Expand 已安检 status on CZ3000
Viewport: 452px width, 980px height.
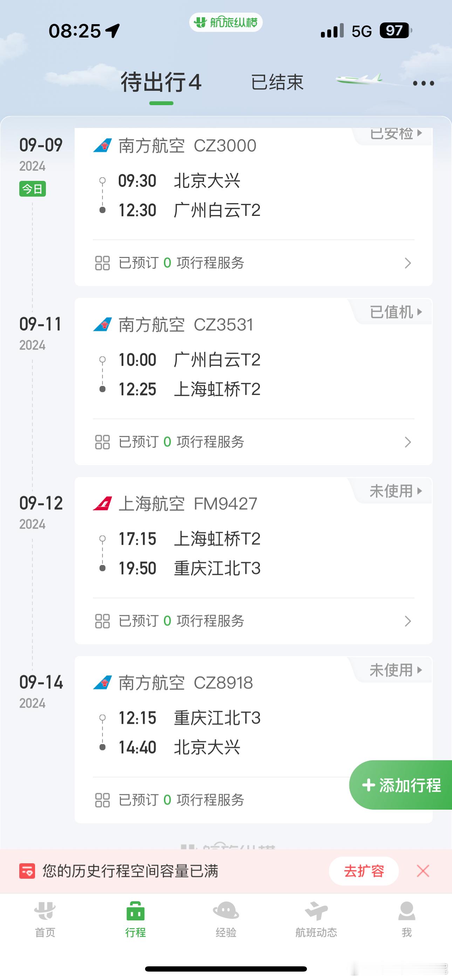396,134
